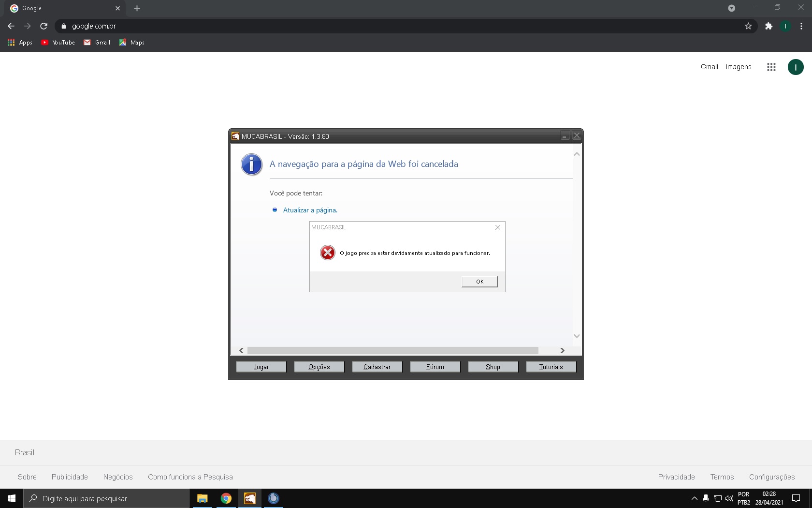Viewport: 812px width, 508px height.
Task: Click the Windows taskbar search box
Action: (x=106, y=498)
